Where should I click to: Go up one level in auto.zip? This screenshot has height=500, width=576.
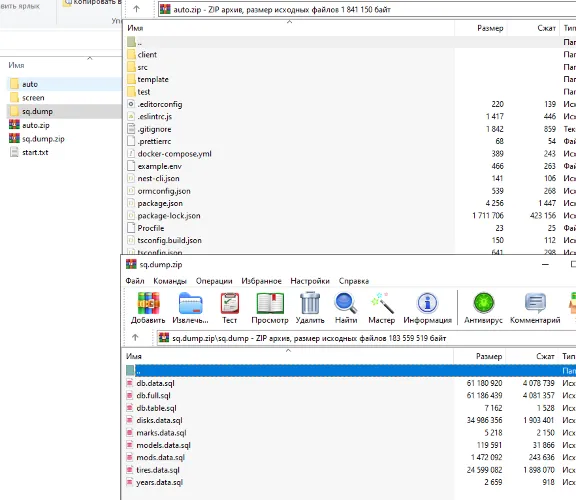click(136, 9)
